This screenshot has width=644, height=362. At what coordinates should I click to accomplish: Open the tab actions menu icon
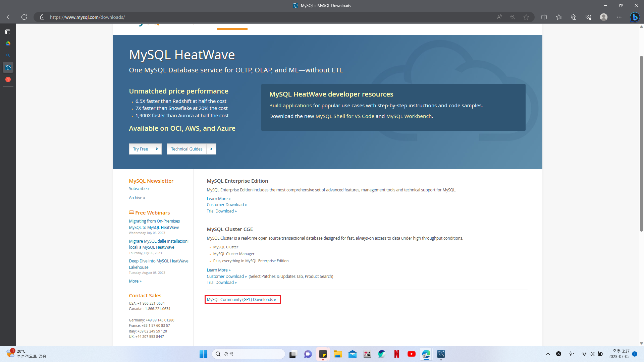[8, 32]
